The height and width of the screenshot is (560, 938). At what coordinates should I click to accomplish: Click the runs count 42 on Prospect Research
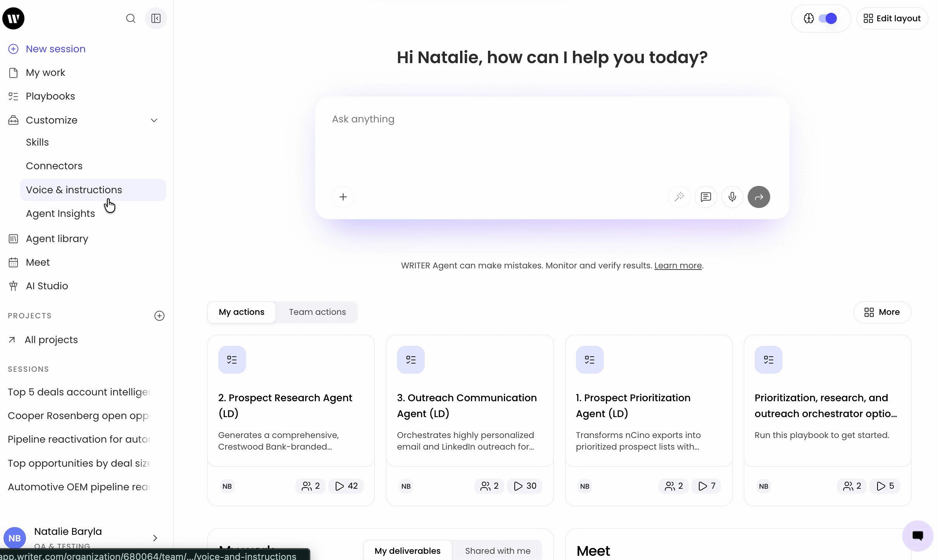346,486
